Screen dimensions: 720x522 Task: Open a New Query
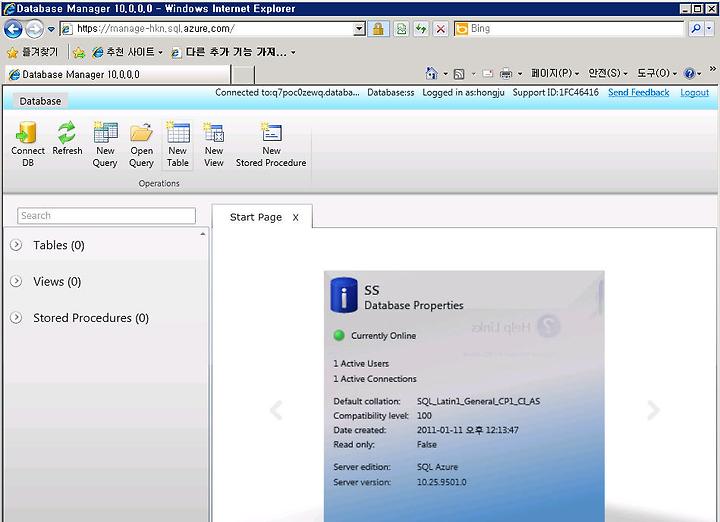pyautogui.click(x=105, y=144)
